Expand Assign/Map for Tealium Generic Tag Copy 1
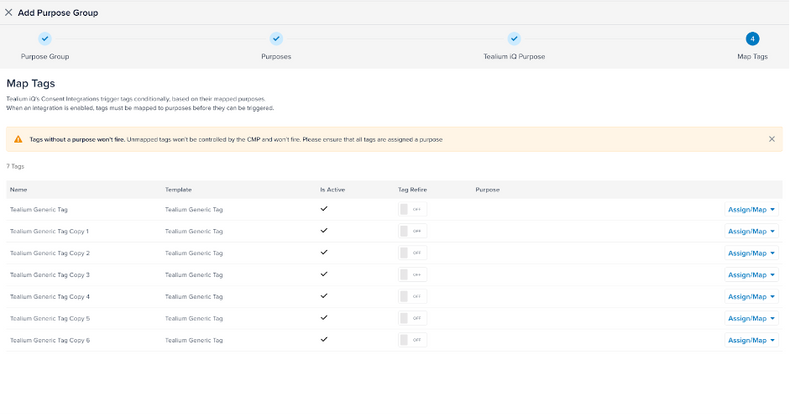This screenshot has height=417, width=790. click(751, 231)
